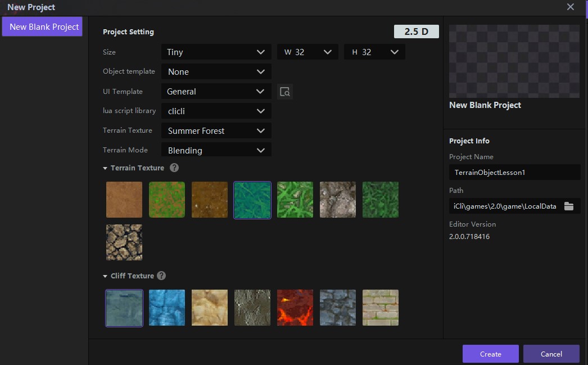
Task: Select the New Blank Project tab
Action: click(42, 27)
